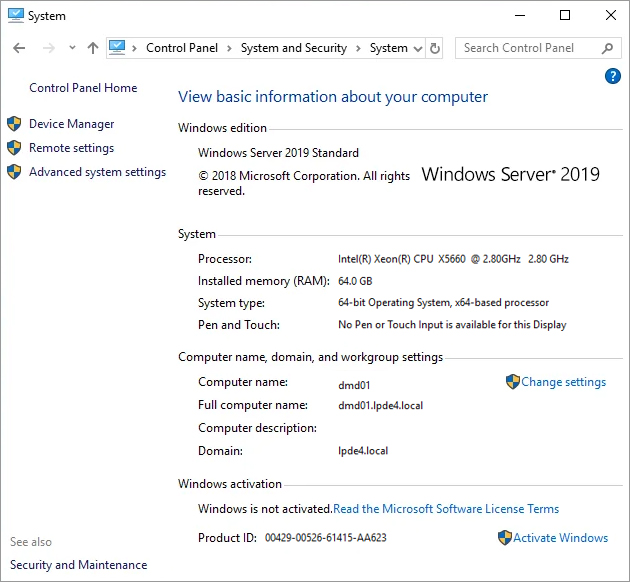The width and height of the screenshot is (630, 582).
Task: Click the shield icon beside Remote settings
Action: (x=14, y=148)
